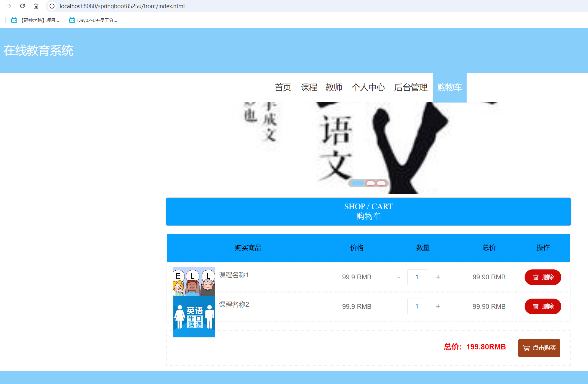Decrease quantity of 课程名称2 with minus
Viewport: 588px width, 384px height.
click(x=399, y=307)
